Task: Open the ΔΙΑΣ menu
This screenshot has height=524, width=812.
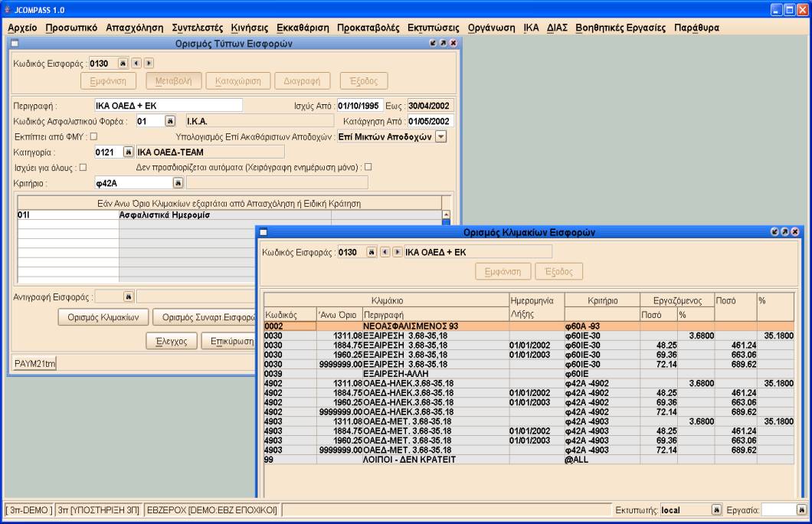Action: coord(557,28)
